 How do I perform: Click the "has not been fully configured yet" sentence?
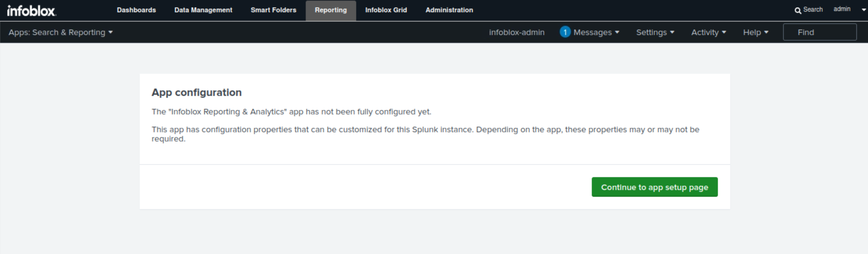[291, 112]
